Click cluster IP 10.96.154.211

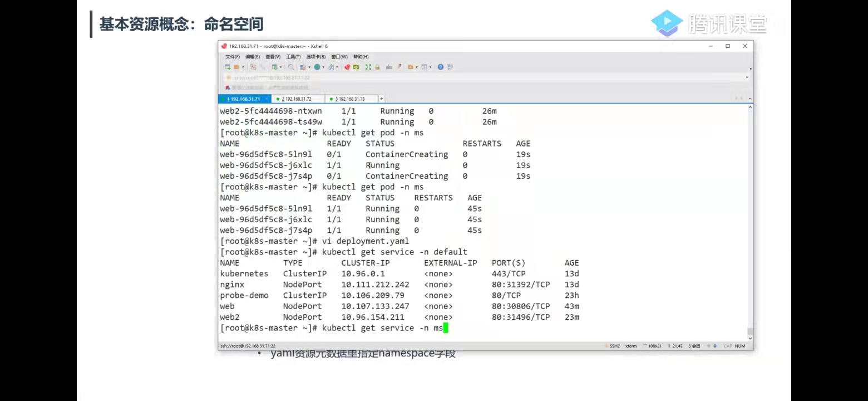[x=373, y=317]
